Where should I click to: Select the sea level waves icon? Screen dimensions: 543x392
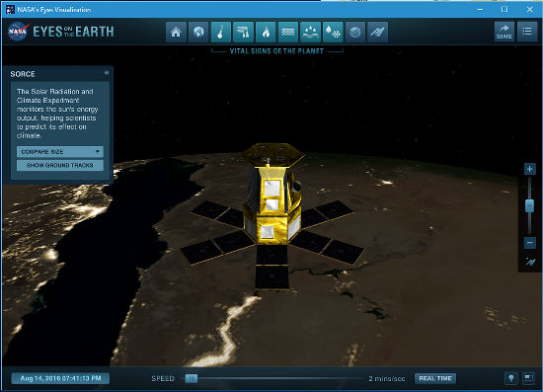tap(287, 33)
